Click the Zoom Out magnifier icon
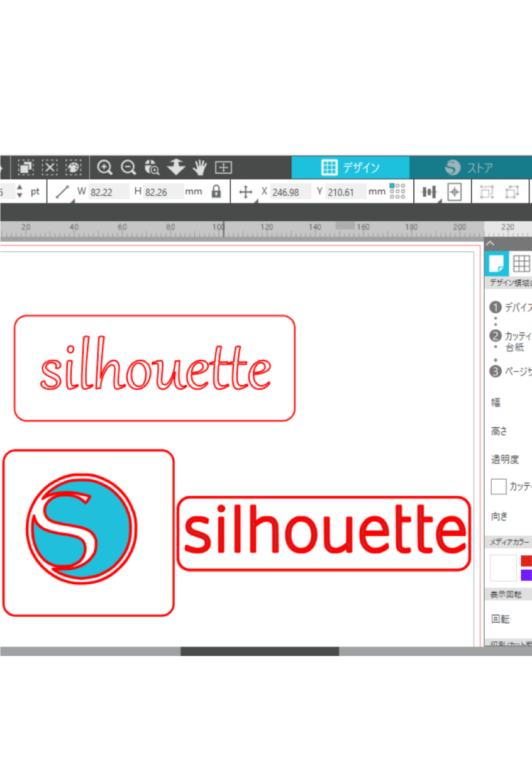 (128, 167)
